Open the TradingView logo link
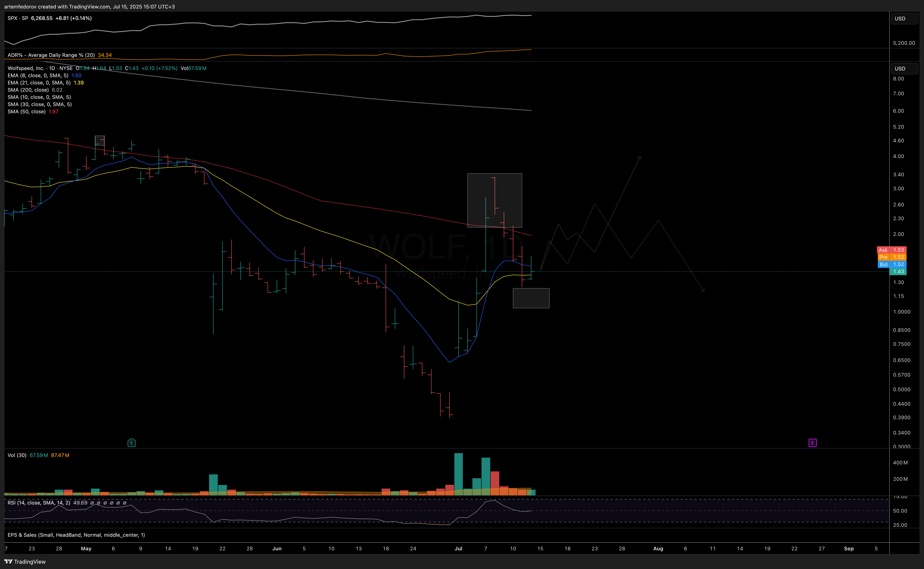This screenshot has width=924, height=569. tap(25, 562)
